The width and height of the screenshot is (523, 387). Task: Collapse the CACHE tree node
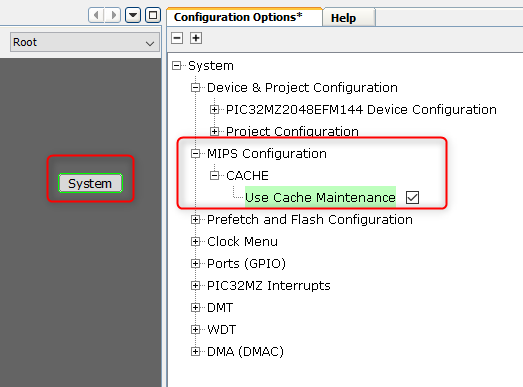tap(214, 175)
